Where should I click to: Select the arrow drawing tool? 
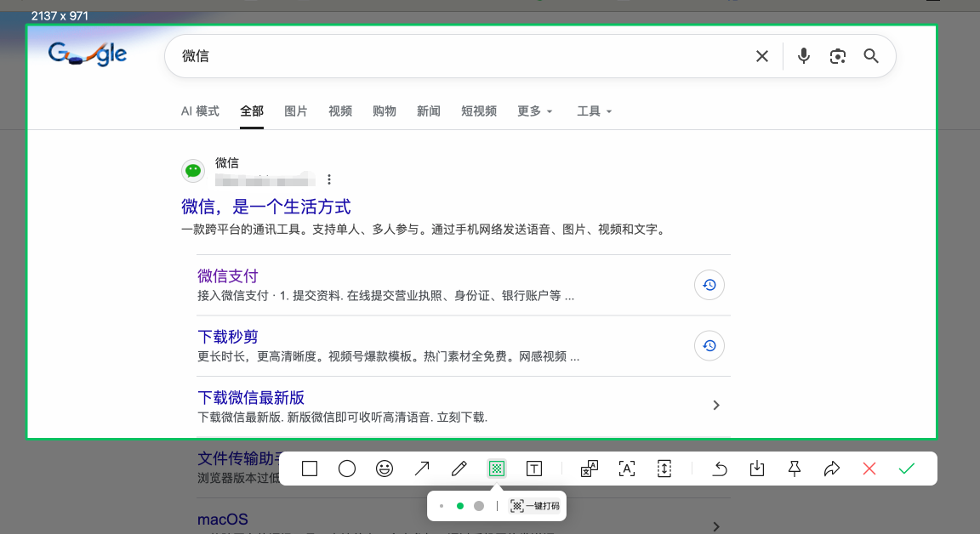click(422, 469)
